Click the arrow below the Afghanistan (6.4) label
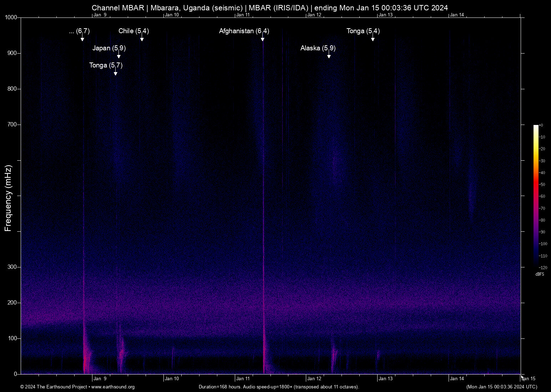Viewport: 551px width, 392px height. coord(262,38)
